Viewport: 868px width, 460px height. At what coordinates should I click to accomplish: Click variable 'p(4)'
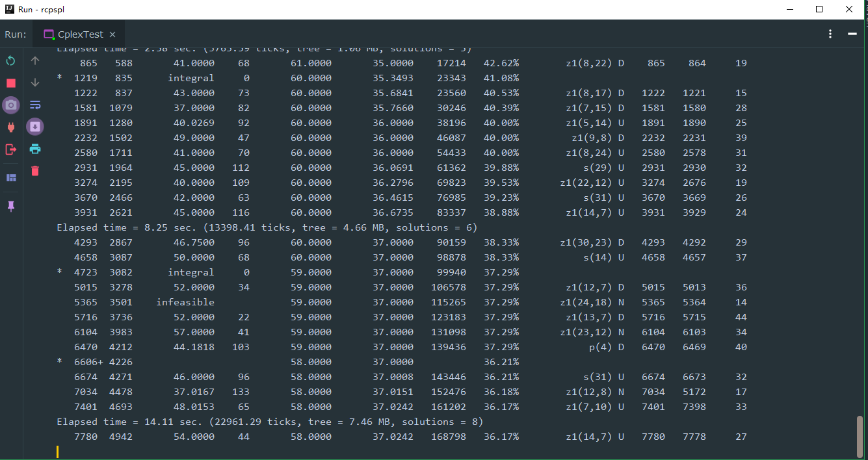pos(601,347)
